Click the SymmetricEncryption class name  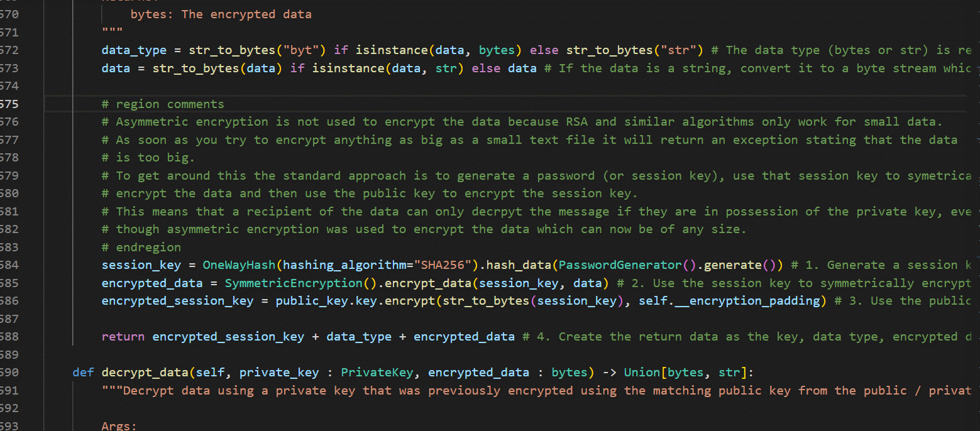click(x=294, y=283)
